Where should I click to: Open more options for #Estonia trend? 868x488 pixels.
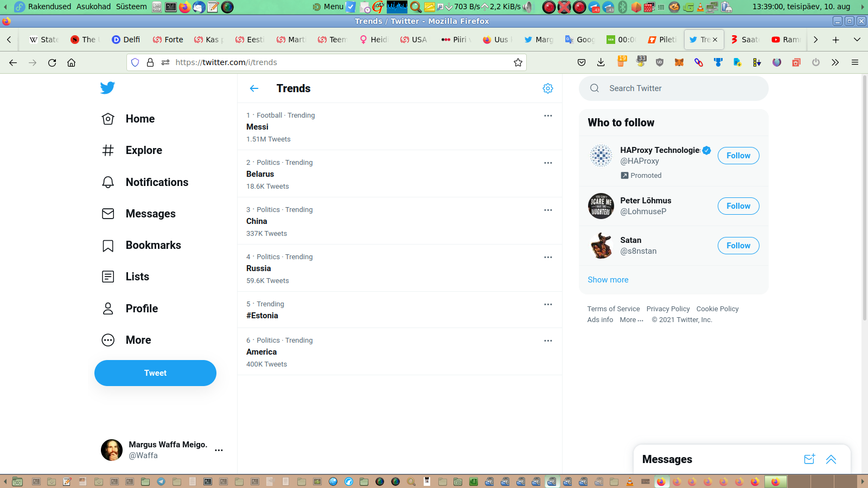(548, 304)
